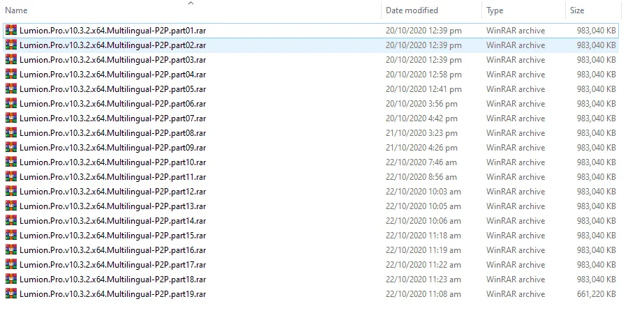Click the WinRAR icon of part03.rar
This screenshot has height=329, width=644.
[11, 60]
